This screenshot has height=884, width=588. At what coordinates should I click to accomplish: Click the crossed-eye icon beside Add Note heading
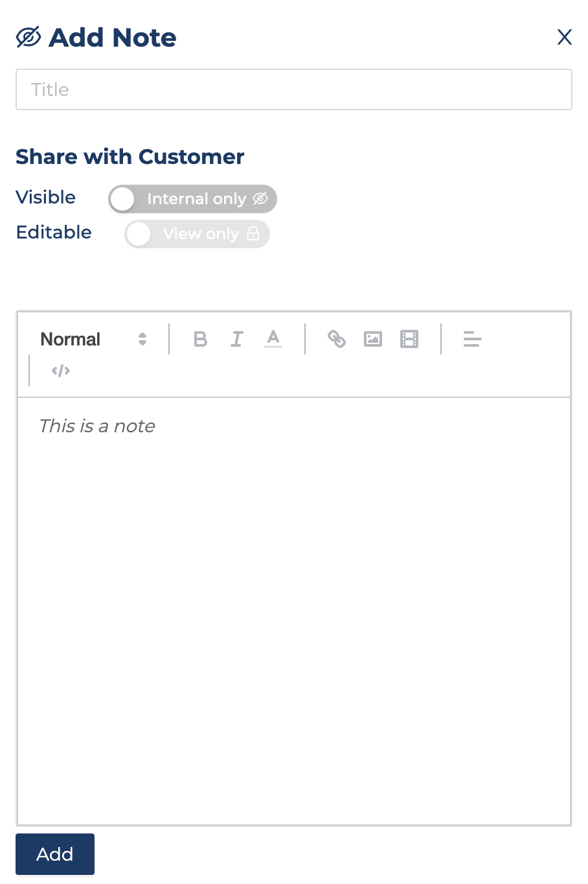point(28,38)
